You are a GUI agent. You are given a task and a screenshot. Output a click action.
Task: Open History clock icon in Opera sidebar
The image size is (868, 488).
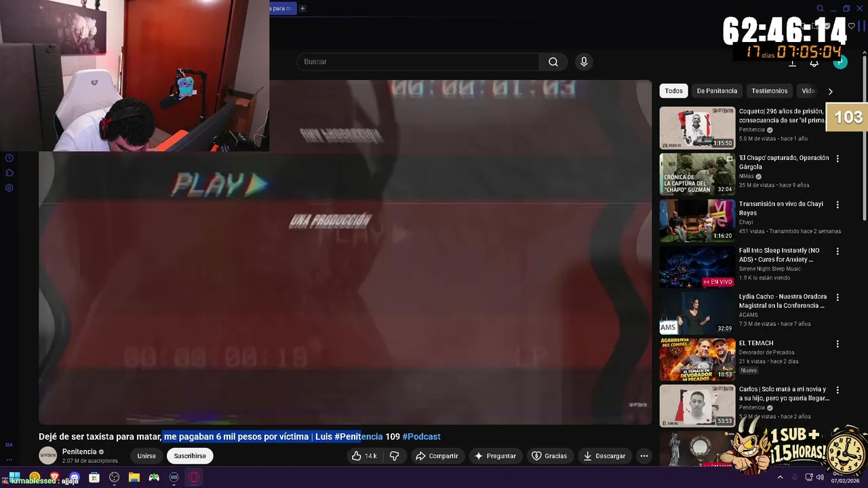(9, 158)
